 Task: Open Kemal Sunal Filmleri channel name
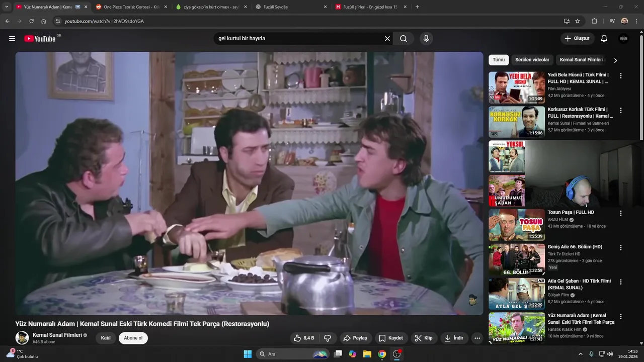[57, 335]
